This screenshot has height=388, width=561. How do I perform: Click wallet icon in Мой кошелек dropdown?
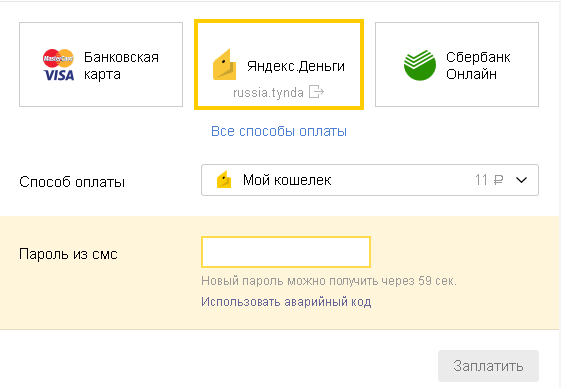(224, 179)
